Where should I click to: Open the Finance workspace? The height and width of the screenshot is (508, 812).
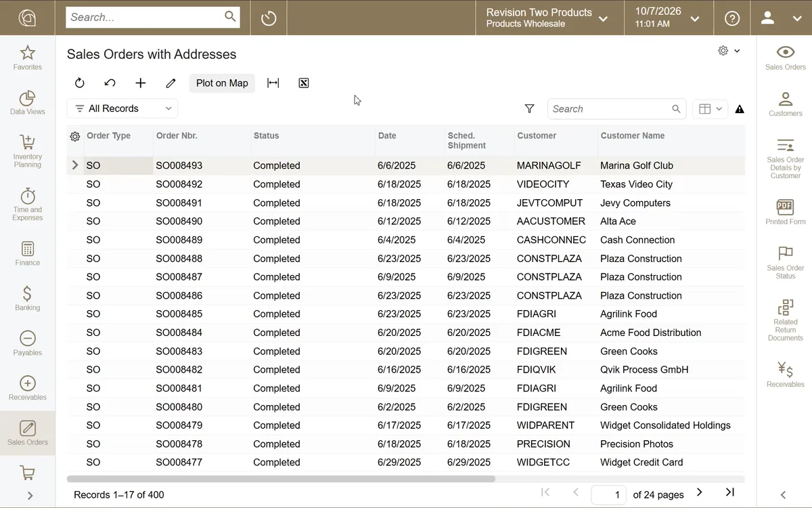(x=28, y=253)
